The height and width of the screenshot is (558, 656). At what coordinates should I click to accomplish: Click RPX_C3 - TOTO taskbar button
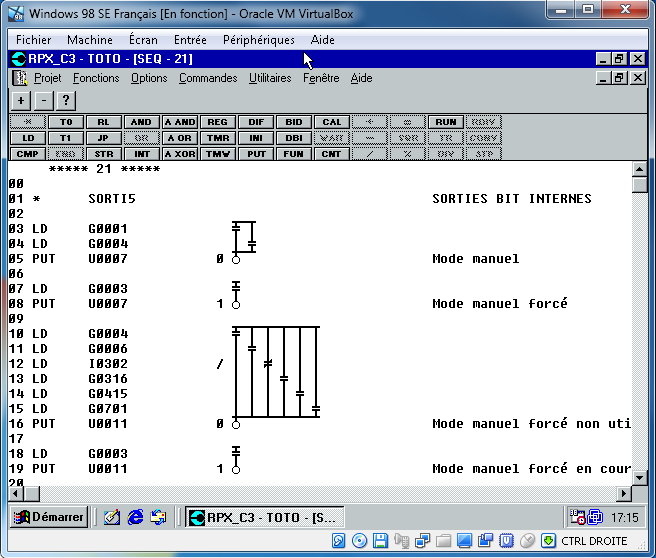[266, 517]
